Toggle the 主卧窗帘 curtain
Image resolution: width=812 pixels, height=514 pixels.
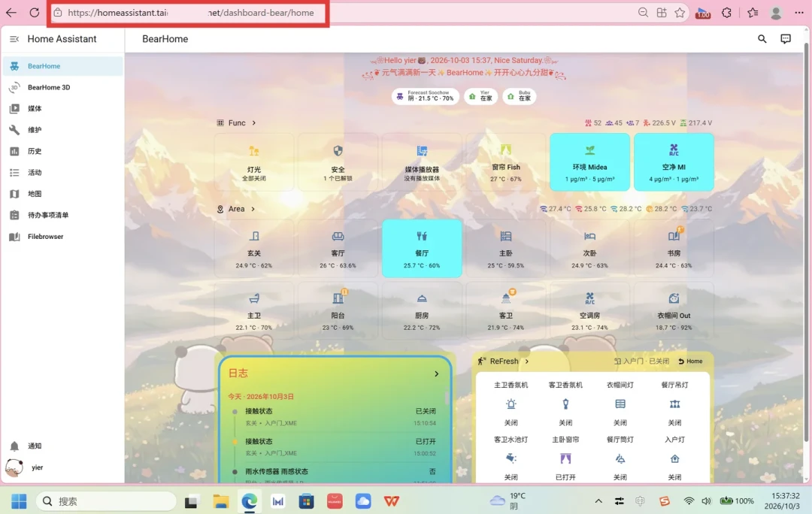[x=565, y=458]
